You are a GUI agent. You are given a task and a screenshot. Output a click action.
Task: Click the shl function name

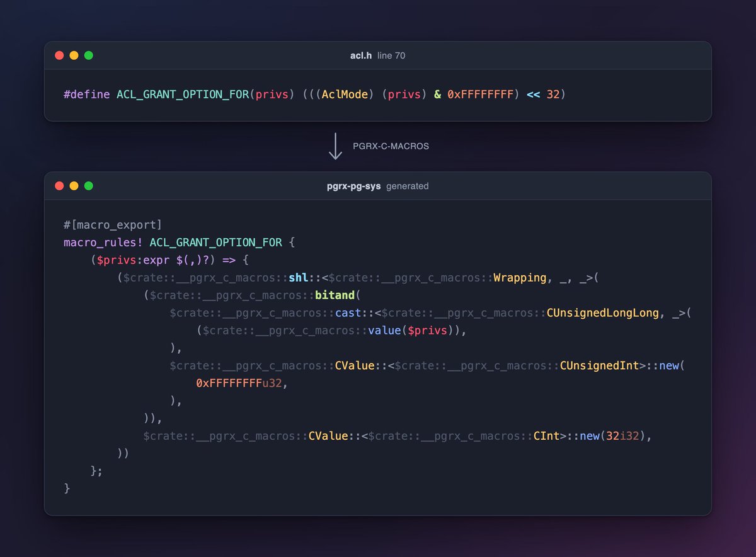point(299,278)
